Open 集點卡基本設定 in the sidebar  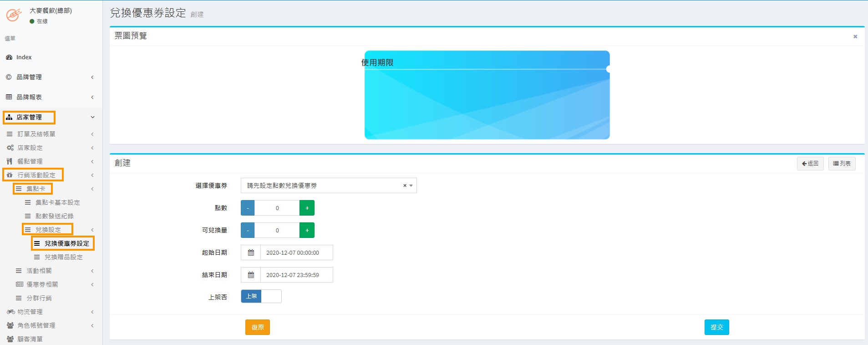point(57,202)
